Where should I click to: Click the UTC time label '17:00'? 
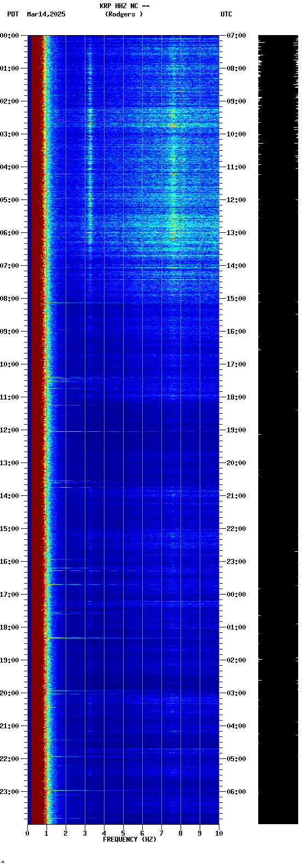(x=236, y=364)
